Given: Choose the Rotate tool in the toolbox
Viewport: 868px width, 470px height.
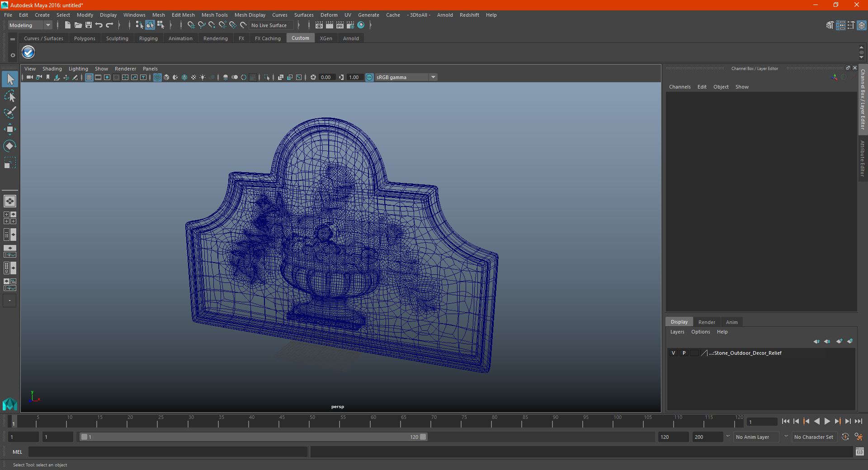Looking at the screenshot, I should (x=10, y=146).
